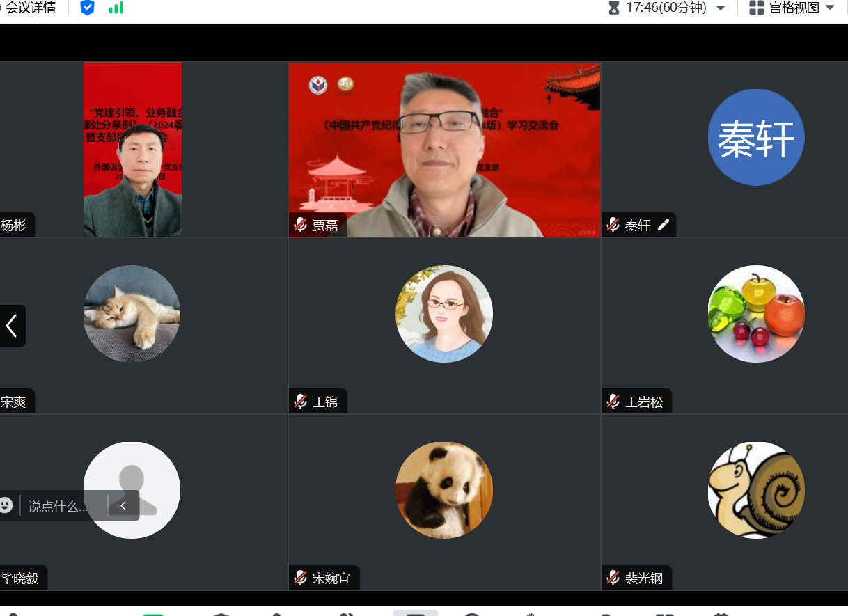Expand the 17:46 timer dropdown arrow
This screenshot has height=616, width=848.
[721, 8]
